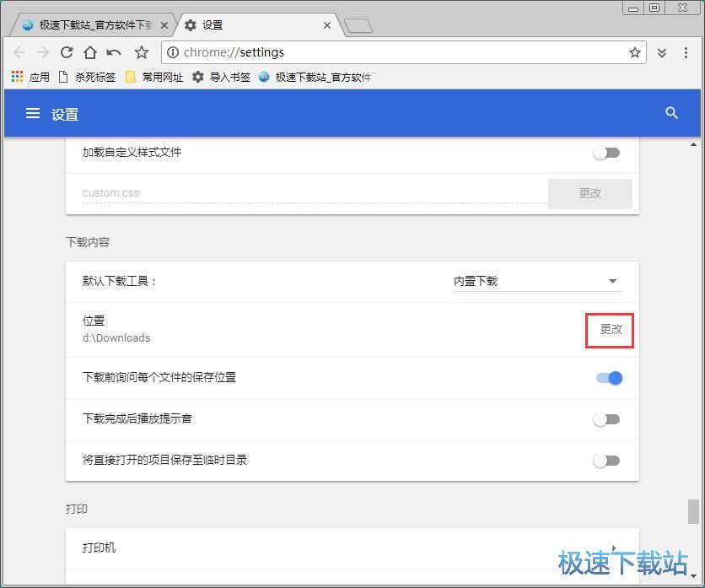Screen dimensions: 705x588
Task: Click the scroll up arrow of scrollbar
Action: pyautogui.click(x=694, y=145)
